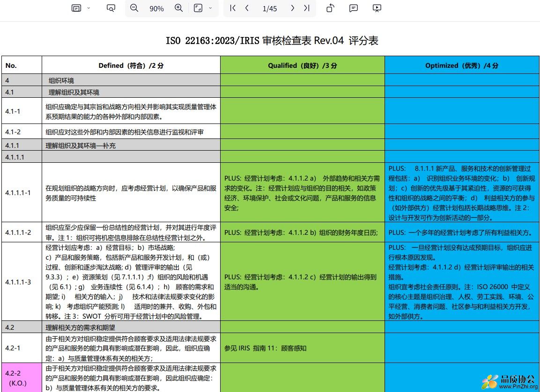Image resolution: width=540 pixels, height=392 pixels.
Task: Zoom in on the document
Action: click(x=179, y=8)
